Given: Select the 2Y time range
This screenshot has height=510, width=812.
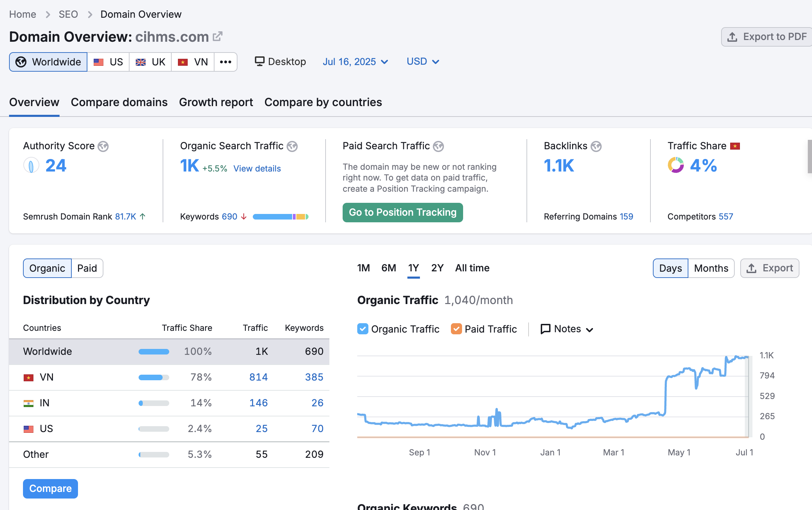Looking at the screenshot, I should 437,268.
